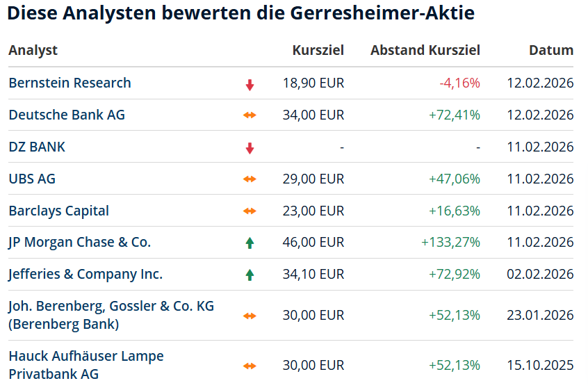Open the JP Morgan Chase & Co. link

[x=79, y=242]
